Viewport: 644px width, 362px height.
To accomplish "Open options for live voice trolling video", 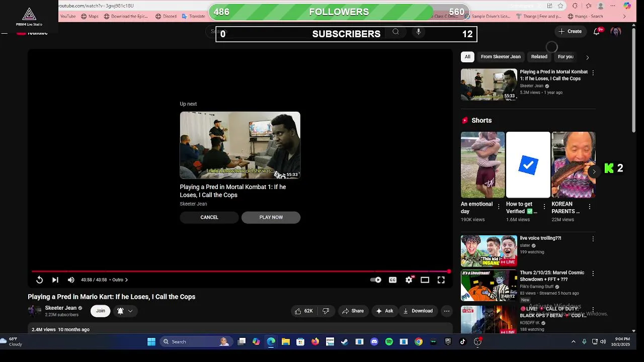I will click(x=593, y=239).
